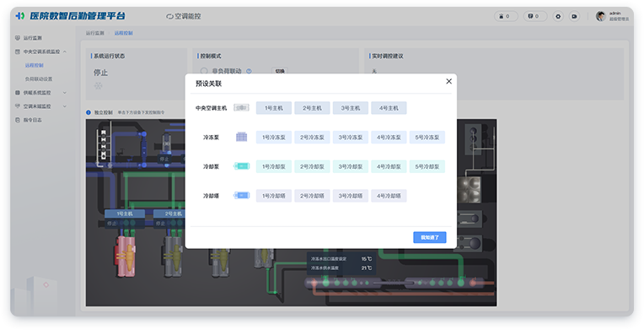Choose 3号冷冻泵 in the dialog
Image resolution: width=644 pixels, height=330 pixels.
[351, 138]
